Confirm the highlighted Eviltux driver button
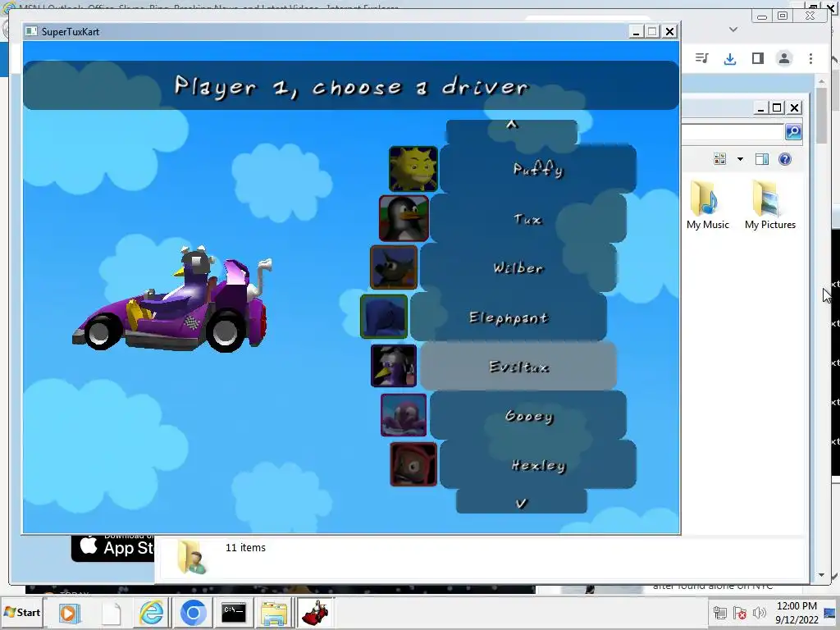 [518, 367]
